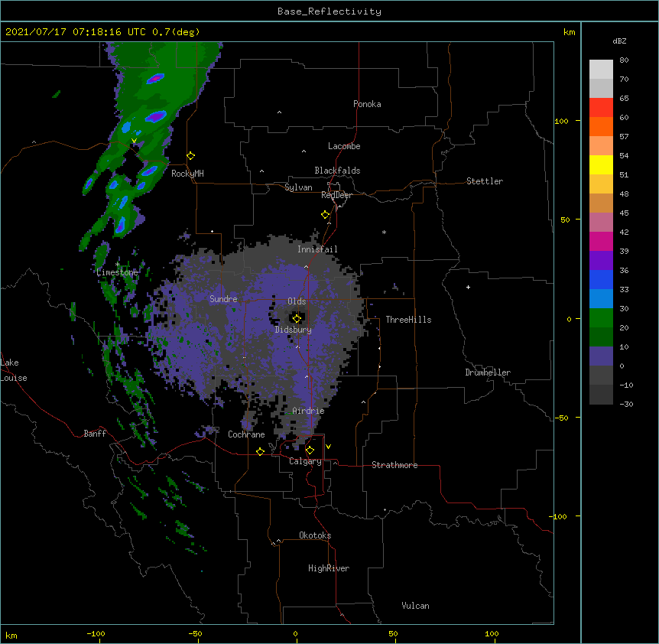Click the Didsbury label

pos(294,330)
